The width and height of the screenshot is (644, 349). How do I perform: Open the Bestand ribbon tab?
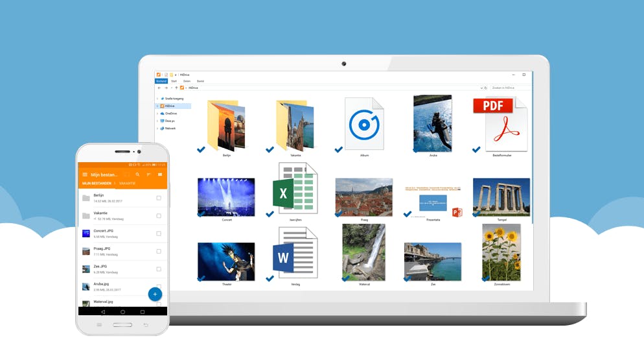click(x=161, y=81)
